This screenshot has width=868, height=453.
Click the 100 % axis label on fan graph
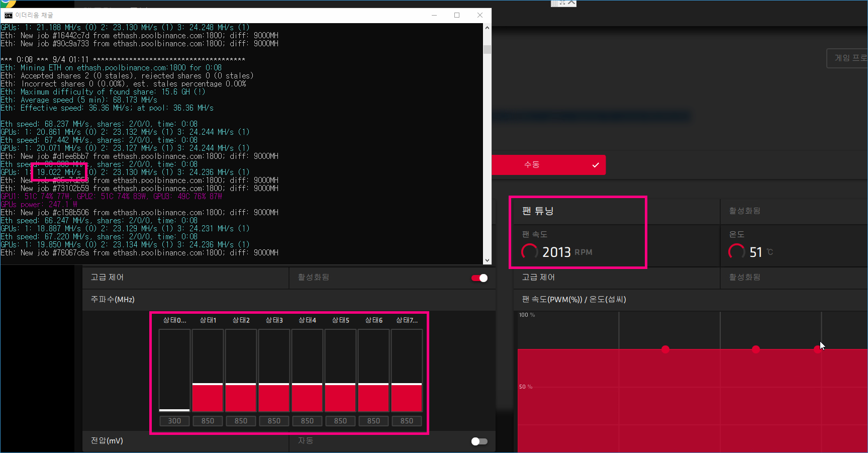pos(527,315)
